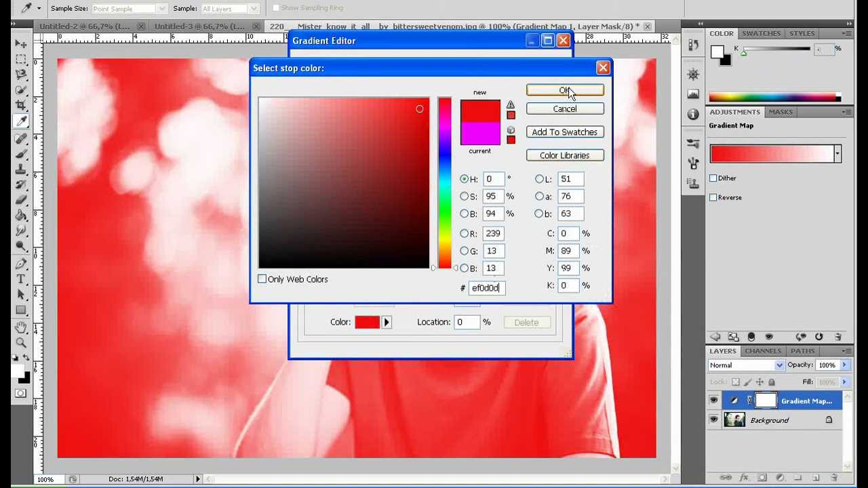The image size is (868, 488).
Task: Open the gradient picker dropdown arrow
Action: click(837, 154)
